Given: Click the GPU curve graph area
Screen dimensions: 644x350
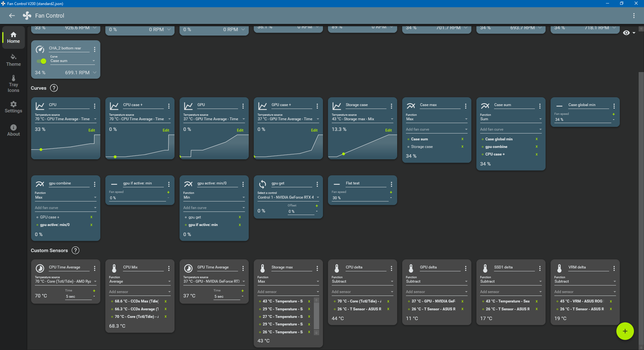Looking at the screenshot, I should point(214,146).
